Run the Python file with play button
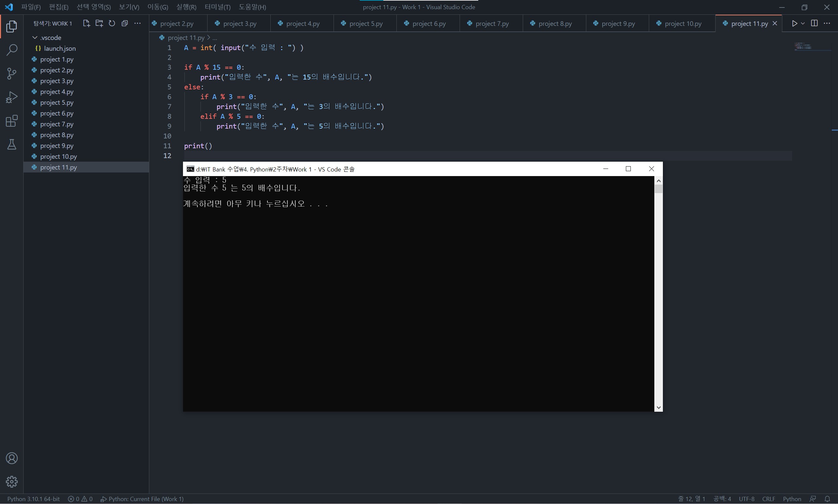Image resolution: width=838 pixels, height=504 pixels. (794, 24)
